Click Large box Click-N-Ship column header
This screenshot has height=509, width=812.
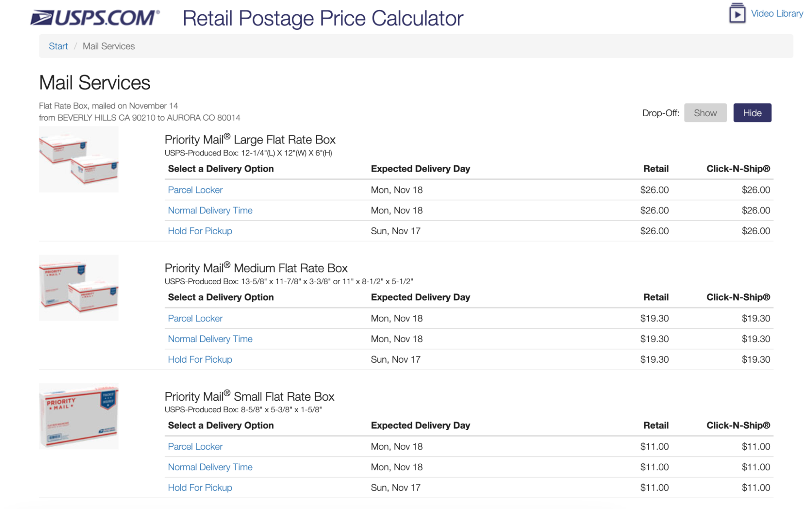coord(738,168)
